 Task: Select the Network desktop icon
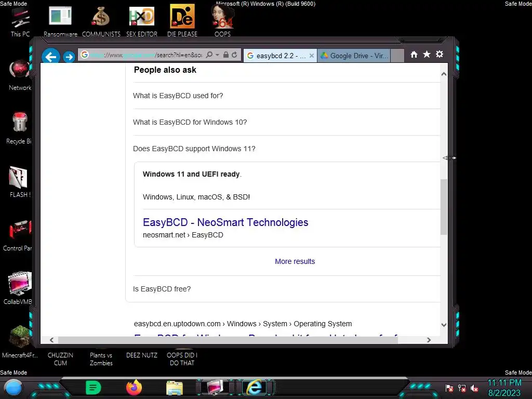pyautogui.click(x=20, y=75)
